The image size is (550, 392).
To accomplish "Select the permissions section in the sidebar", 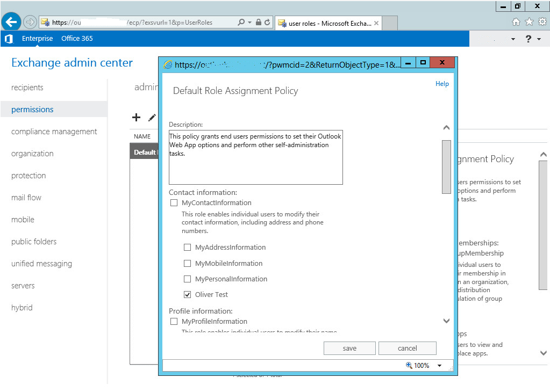I will 32,109.
